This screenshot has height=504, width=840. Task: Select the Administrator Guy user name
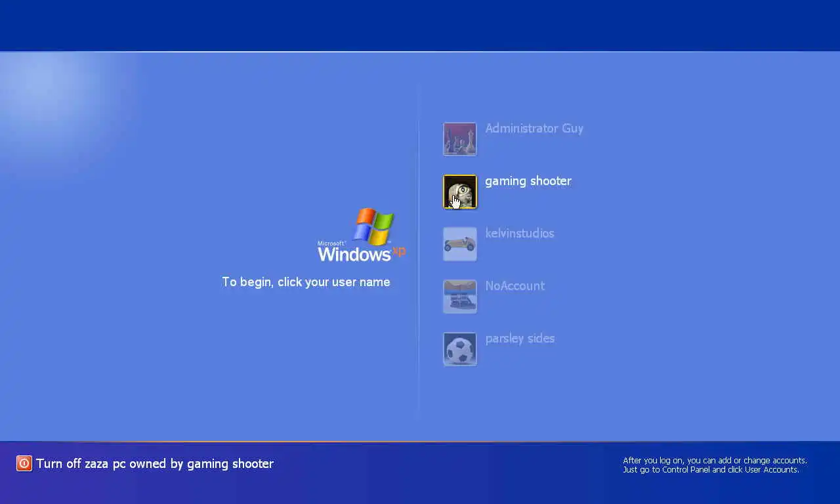[x=534, y=129]
